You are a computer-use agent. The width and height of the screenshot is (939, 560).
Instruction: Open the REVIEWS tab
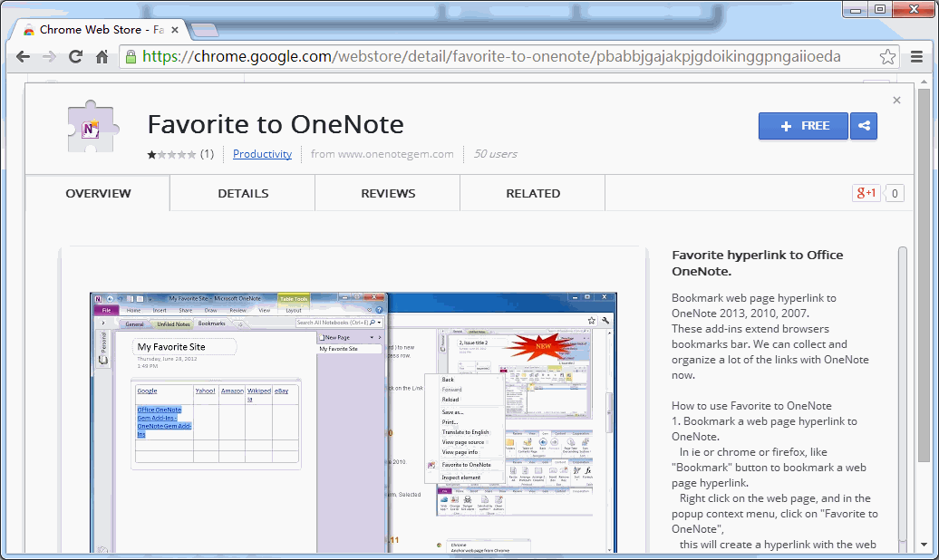tap(388, 193)
